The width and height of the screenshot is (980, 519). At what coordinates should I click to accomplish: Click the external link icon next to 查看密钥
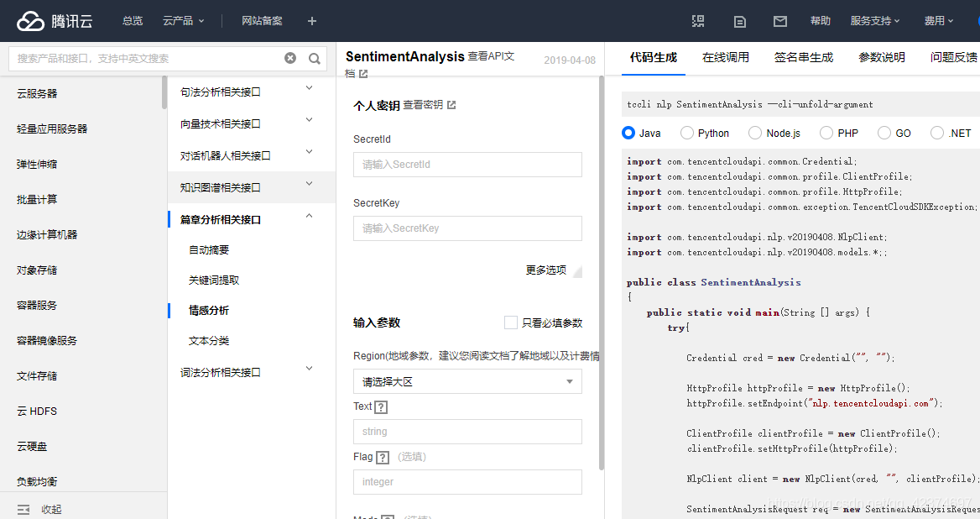[451, 105]
